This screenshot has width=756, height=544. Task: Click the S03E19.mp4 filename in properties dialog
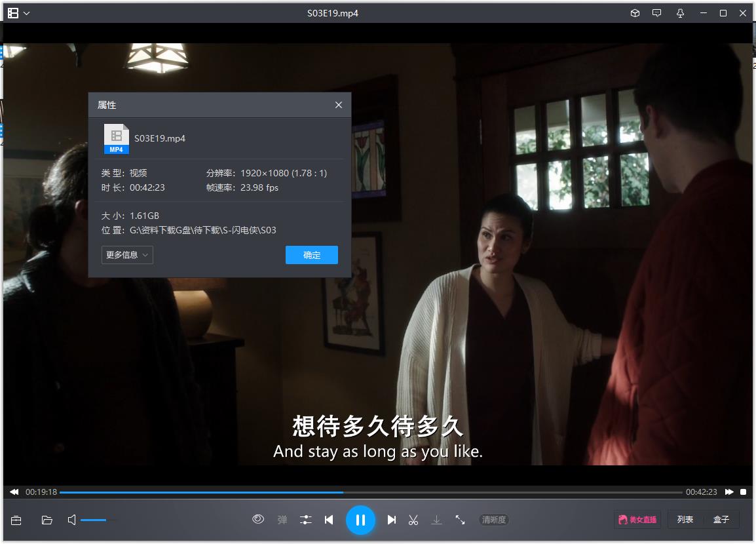[x=160, y=138]
